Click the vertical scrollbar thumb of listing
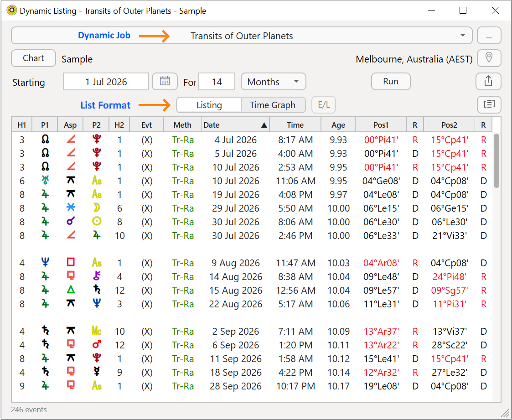 click(x=496, y=161)
